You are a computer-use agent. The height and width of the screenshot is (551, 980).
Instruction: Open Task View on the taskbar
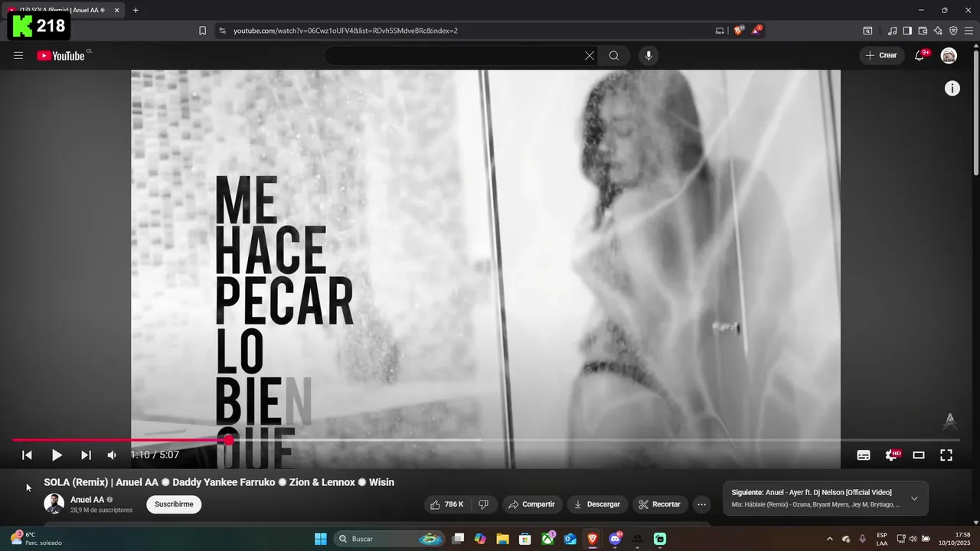click(x=458, y=539)
